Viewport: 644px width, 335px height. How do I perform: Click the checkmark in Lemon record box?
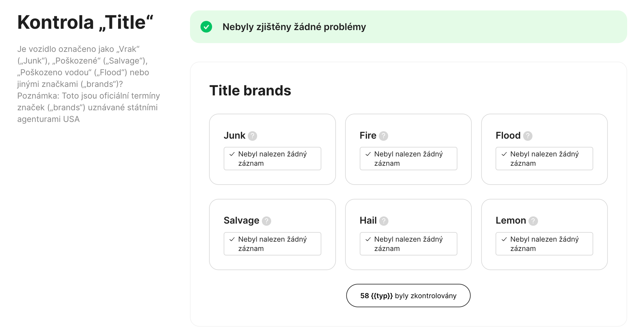pos(504,240)
